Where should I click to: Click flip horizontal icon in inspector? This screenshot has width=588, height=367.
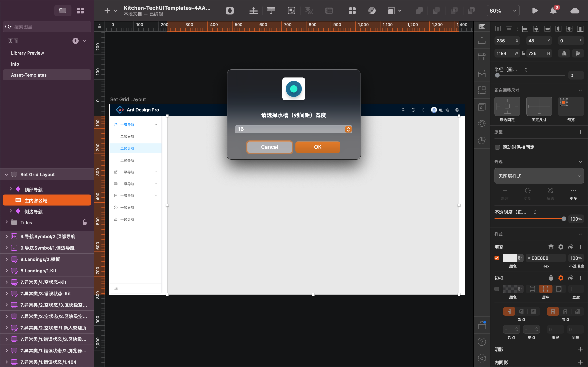564,53
